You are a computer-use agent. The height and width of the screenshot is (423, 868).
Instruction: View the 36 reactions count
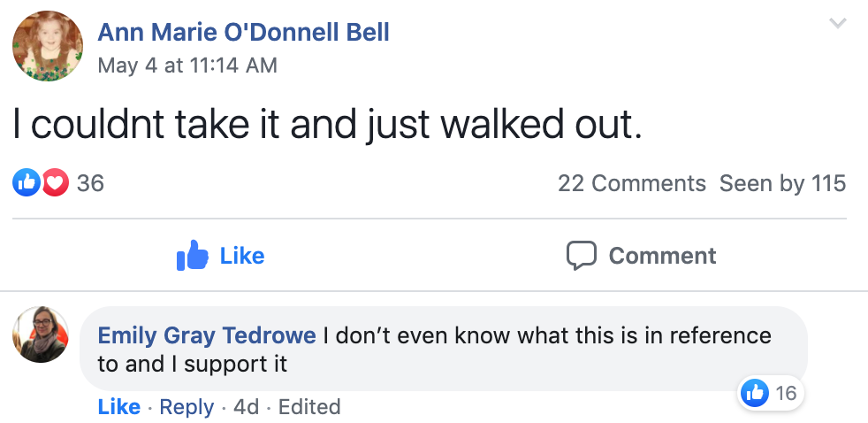(90, 183)
